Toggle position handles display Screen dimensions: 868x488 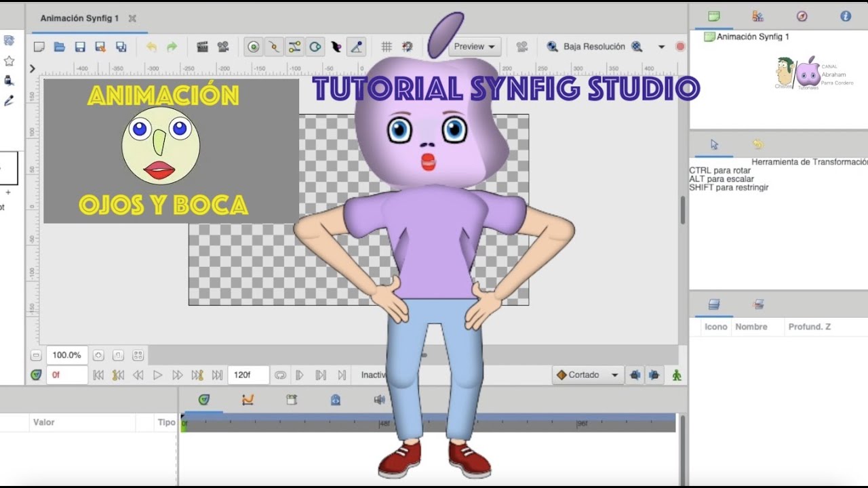tap(254, 47)
